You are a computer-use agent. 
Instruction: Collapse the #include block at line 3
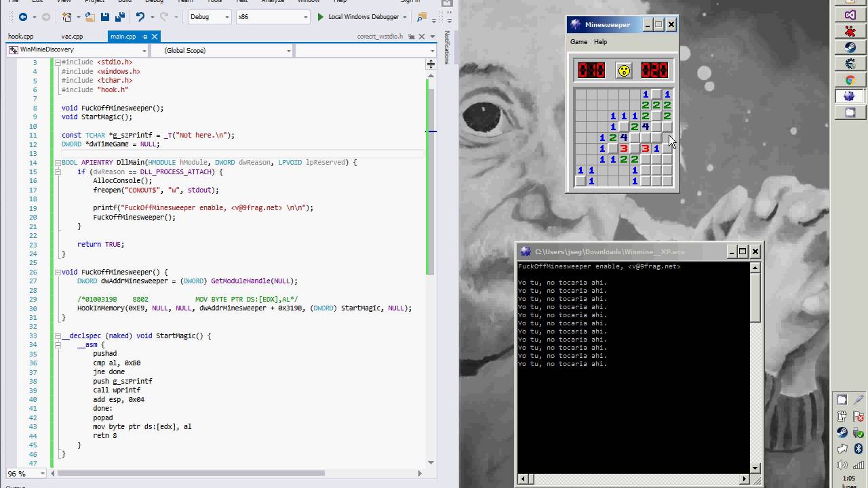58,62
